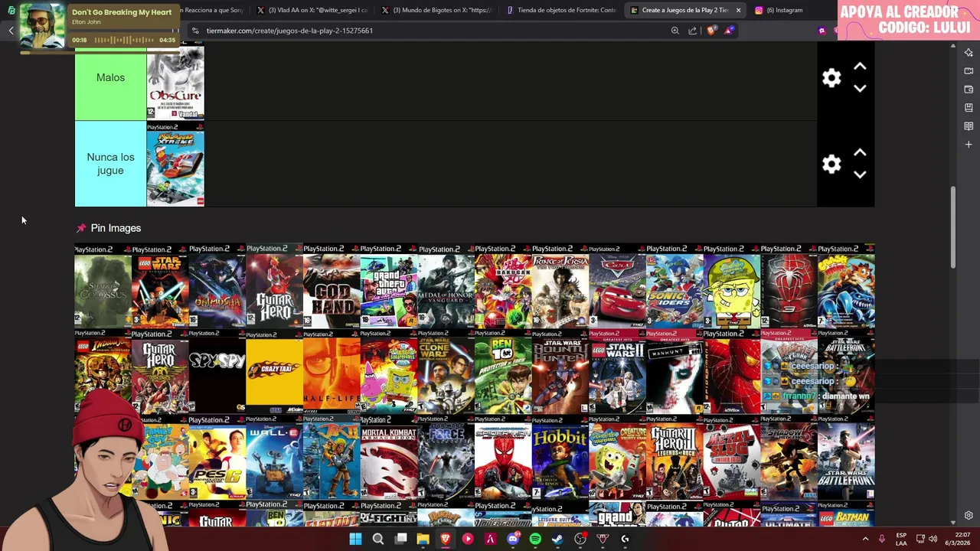Open sidebar settings gear at bottom right
This screenshot has height=551, width=980.
pyautogui.click(x=969, y=516)
